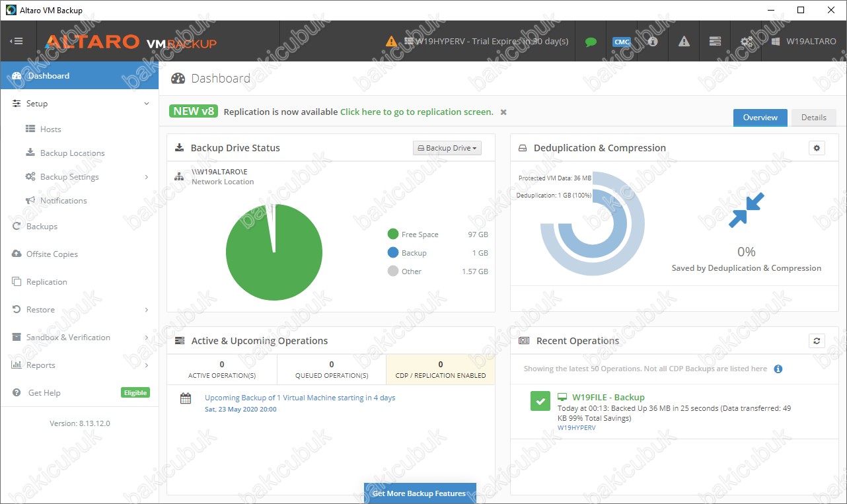Click the calendar icon for upcoming backup
This screenshot has width=847, height=504.
click(186, 398)
